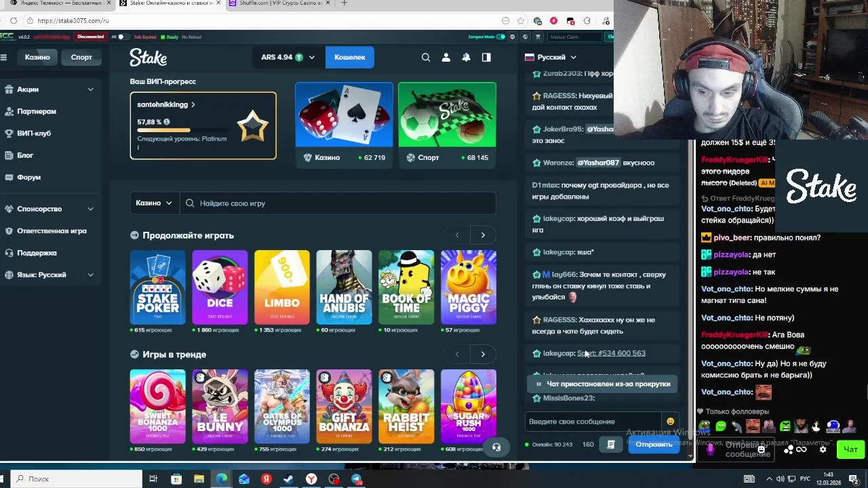The height and width of the screenshot is (488, 868).
Task: Switch to the Shuffle.com browser tab
Action: (x=279, y=3)
